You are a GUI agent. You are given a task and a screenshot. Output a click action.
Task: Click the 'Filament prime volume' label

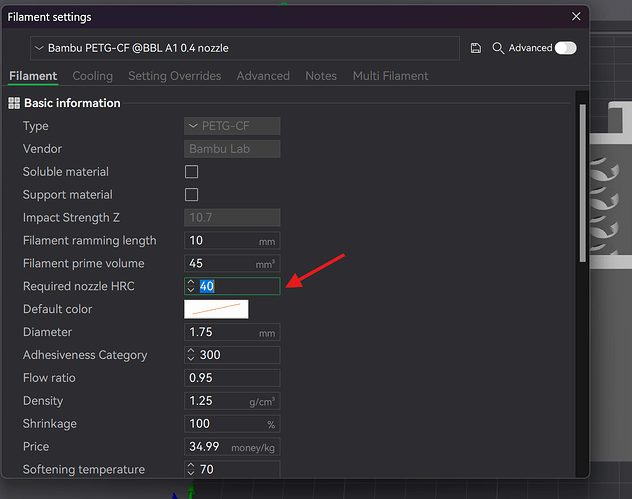click(83, 264)
